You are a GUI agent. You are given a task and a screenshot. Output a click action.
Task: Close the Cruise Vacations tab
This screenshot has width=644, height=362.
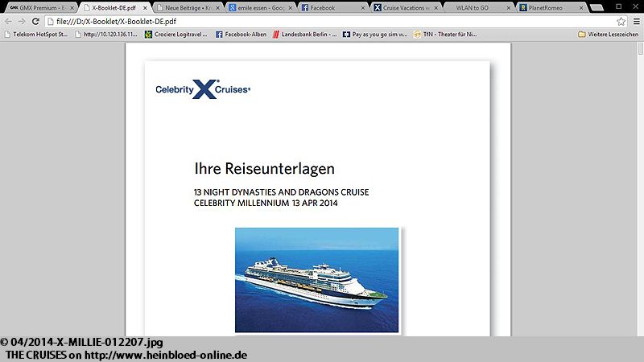pos(436,8)
